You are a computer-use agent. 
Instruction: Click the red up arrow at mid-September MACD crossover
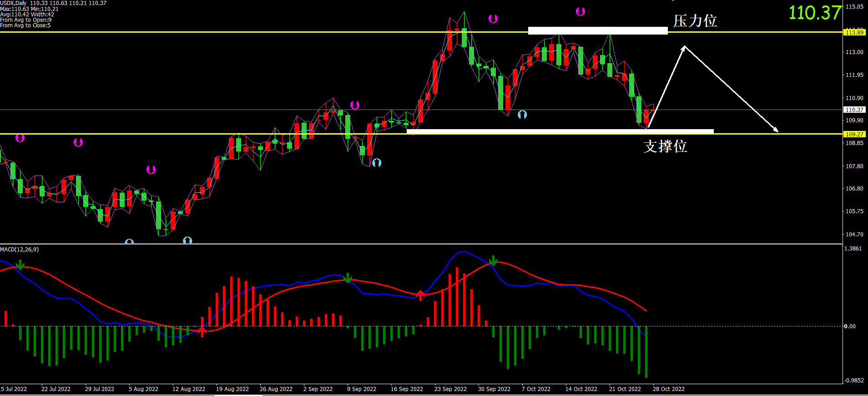pos(421,295)
